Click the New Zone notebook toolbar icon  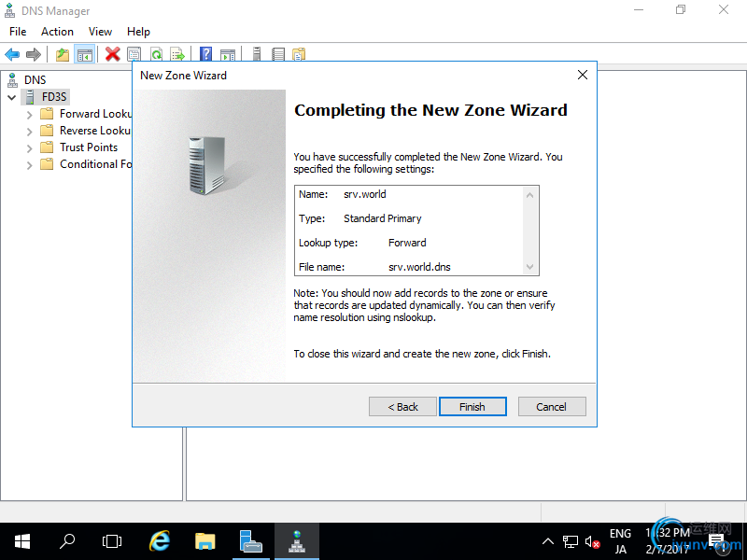pyautogui.click(x=278, y=54)
